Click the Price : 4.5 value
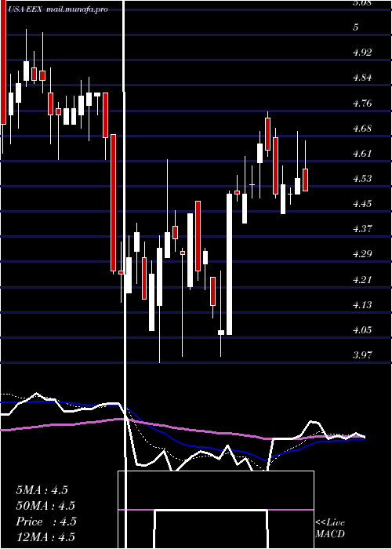This screenshot has width=392, height=549. click(45, 522)
